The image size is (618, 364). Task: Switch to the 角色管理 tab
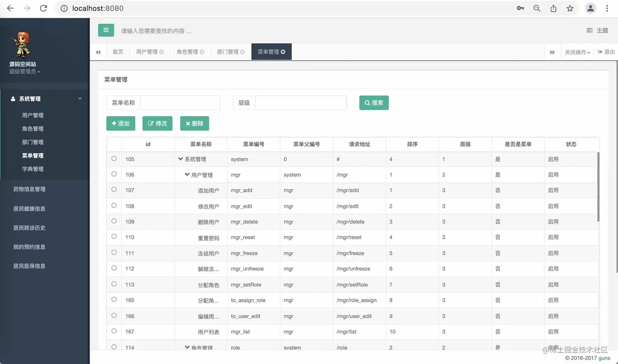187,52
